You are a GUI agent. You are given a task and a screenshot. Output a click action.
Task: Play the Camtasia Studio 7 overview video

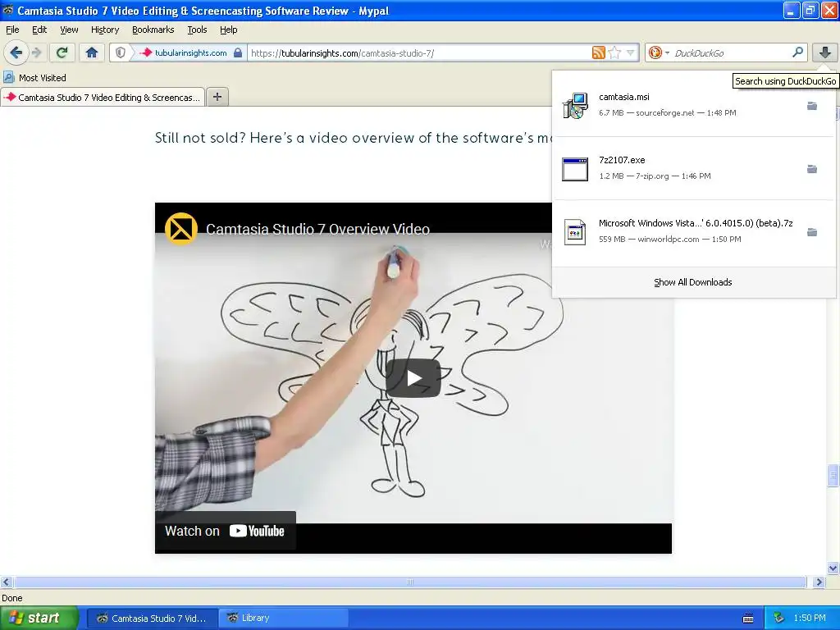click(x=413, y=378)
